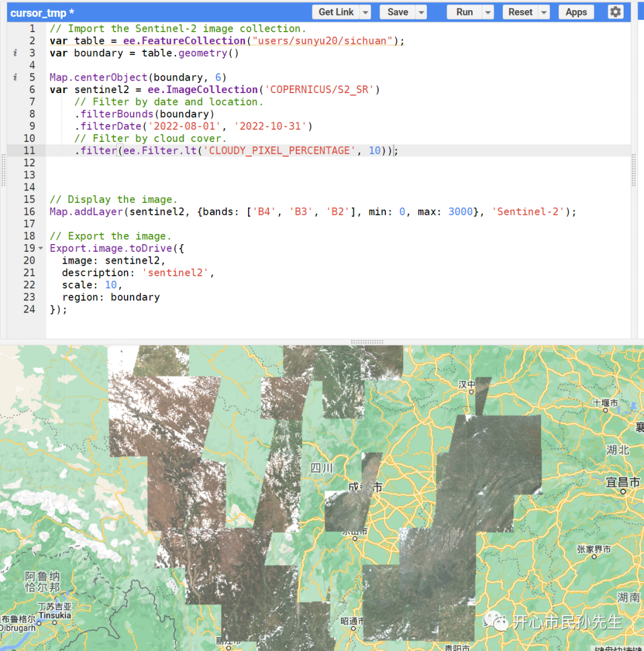The width and height of the screenshot is (644, 651).
Task: Collapse the Export.image.toDrive code block fold arrow
Action: 41,248
